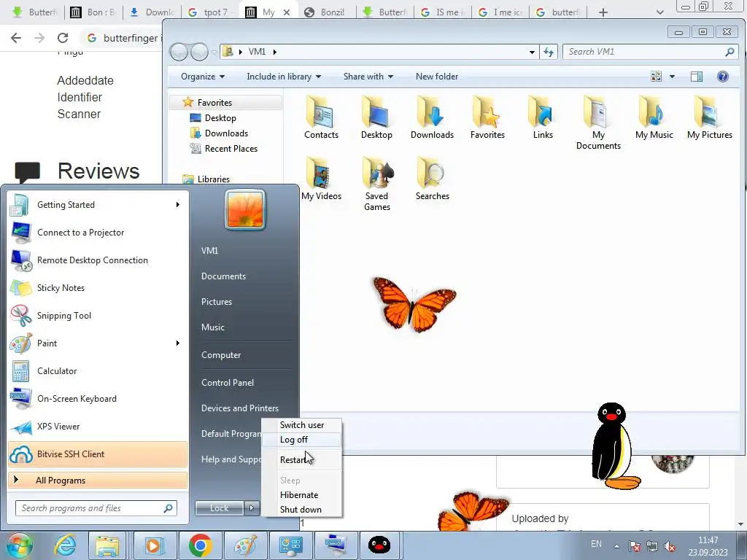
Task: Open Windows Media Player from taskbar
Action: tap(154, 545)
